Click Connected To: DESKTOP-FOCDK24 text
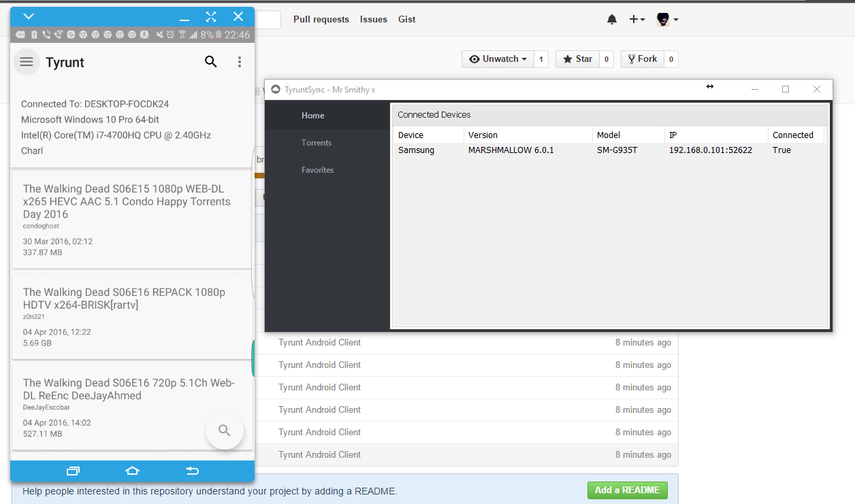The image size is (855, 504). click(95, 104)
